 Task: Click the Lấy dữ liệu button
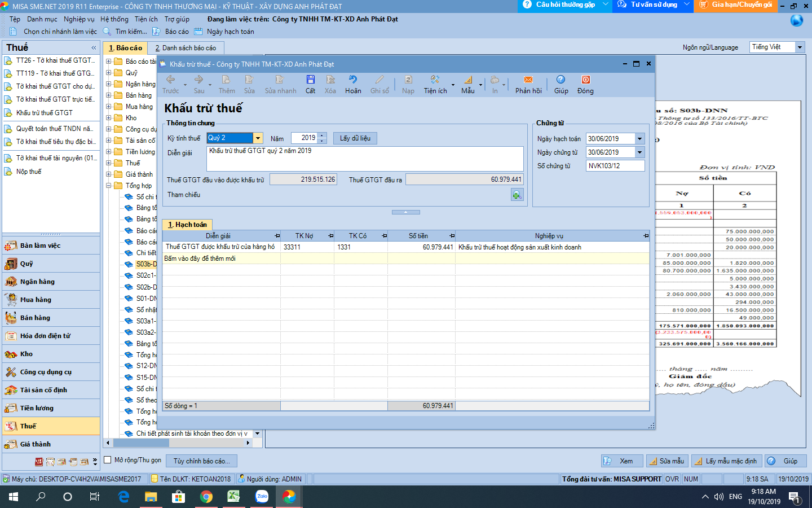click(355, 138)
